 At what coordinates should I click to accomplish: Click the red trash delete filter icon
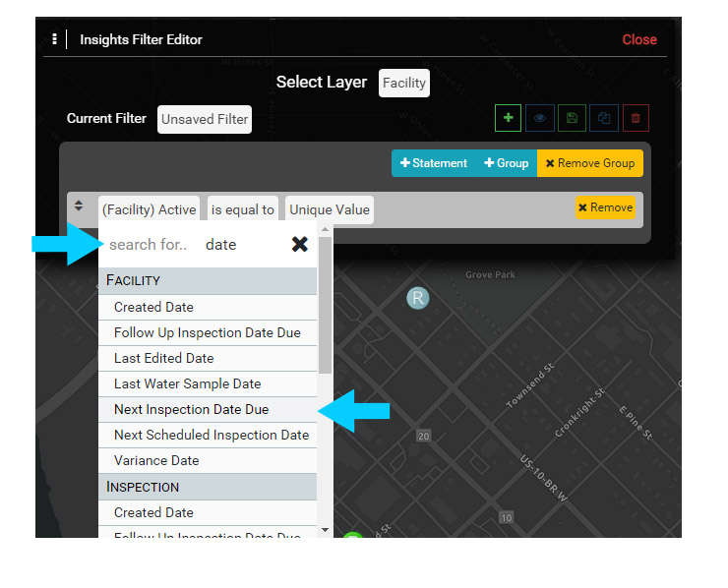coord(636,118)
